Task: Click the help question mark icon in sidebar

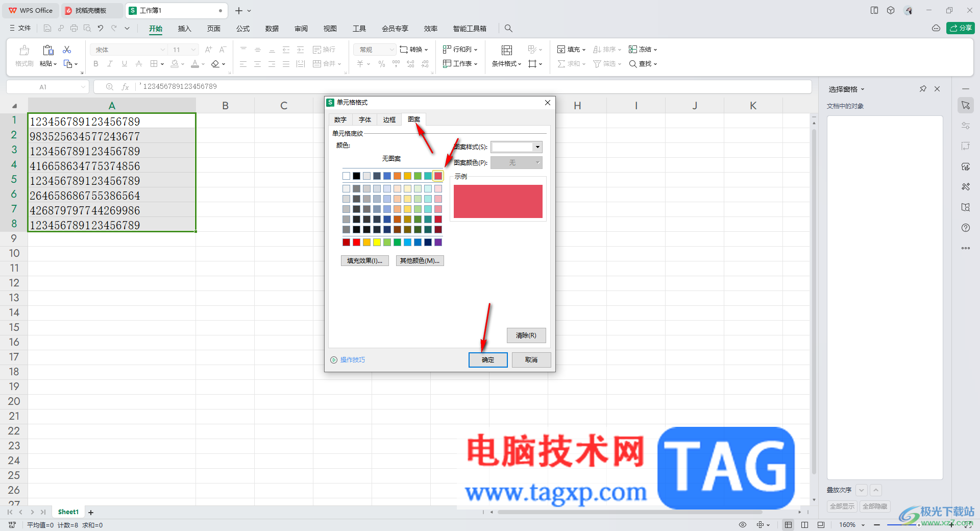Action: (966, 228)
